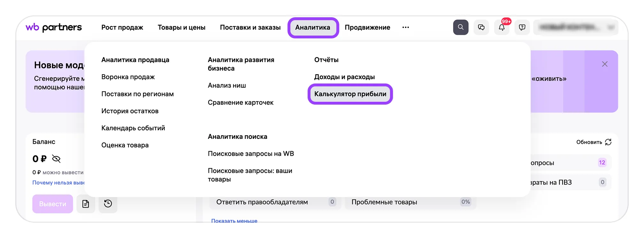Select Калькулятор прибыли menu item
Image resolution: width=644 pixels, height=238 pixels.
(x=350, y=94)
